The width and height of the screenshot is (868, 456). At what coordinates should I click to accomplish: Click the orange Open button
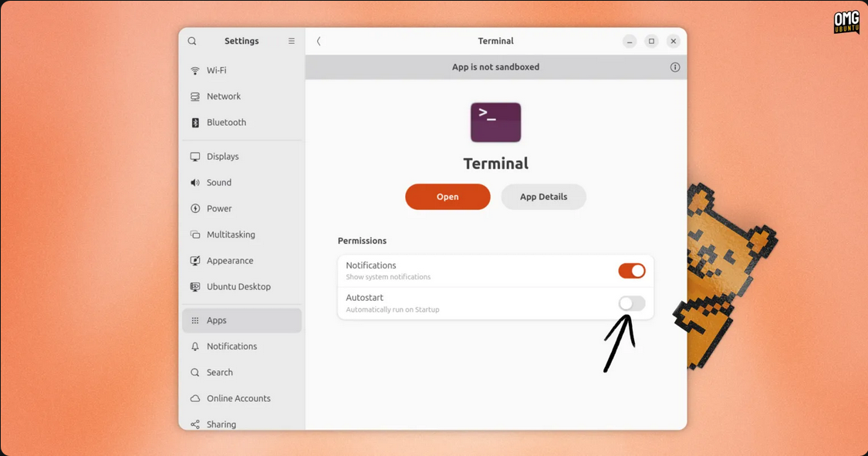point(448,197)
